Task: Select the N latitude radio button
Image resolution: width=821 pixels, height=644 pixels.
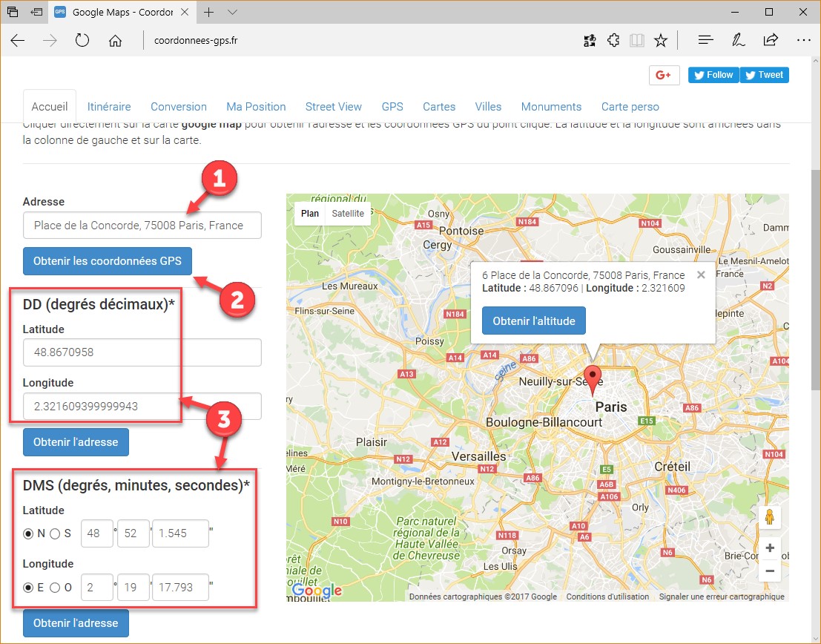Action: [29, 533]
